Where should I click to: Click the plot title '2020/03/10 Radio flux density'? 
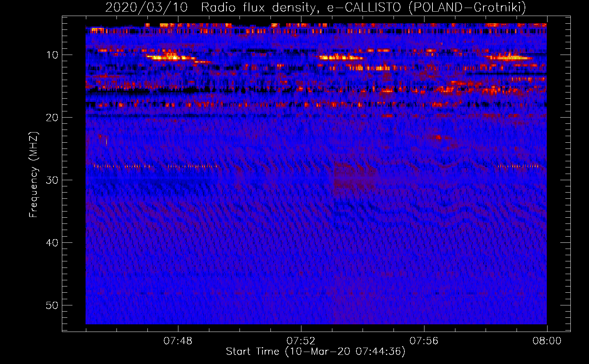pyautogui.click(x=316, y=7)
